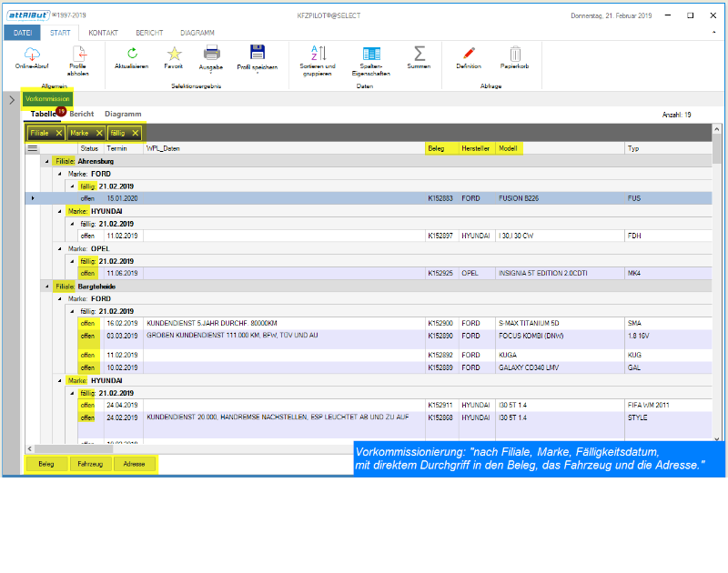This screenshot has height=573, width=728.
Task: Click the Adresse button
Action: pyautogui.click(x=134, y=464)
